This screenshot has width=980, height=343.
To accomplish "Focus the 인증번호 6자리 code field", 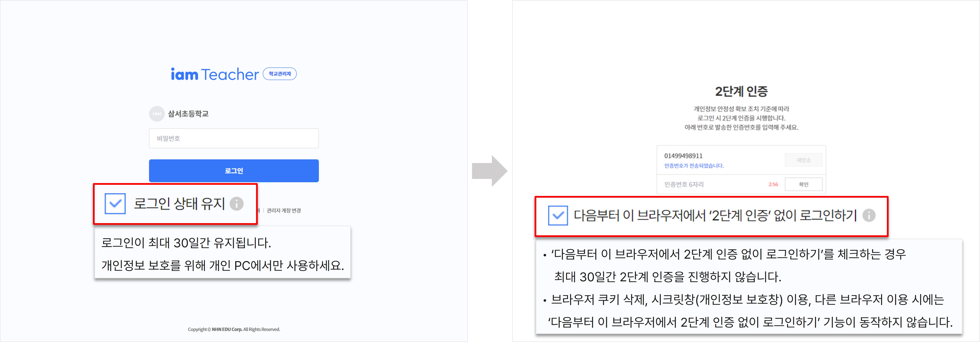I will pos(711,184).
